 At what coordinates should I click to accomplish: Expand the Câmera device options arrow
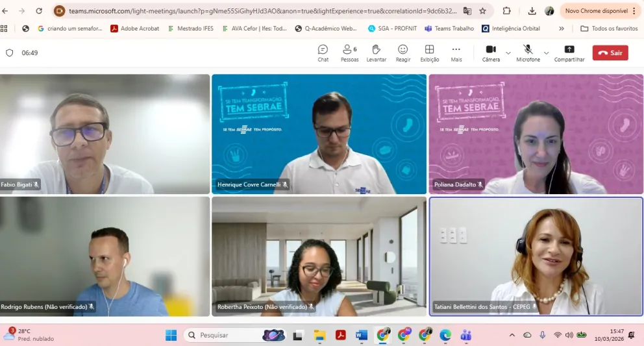point(508,53)
